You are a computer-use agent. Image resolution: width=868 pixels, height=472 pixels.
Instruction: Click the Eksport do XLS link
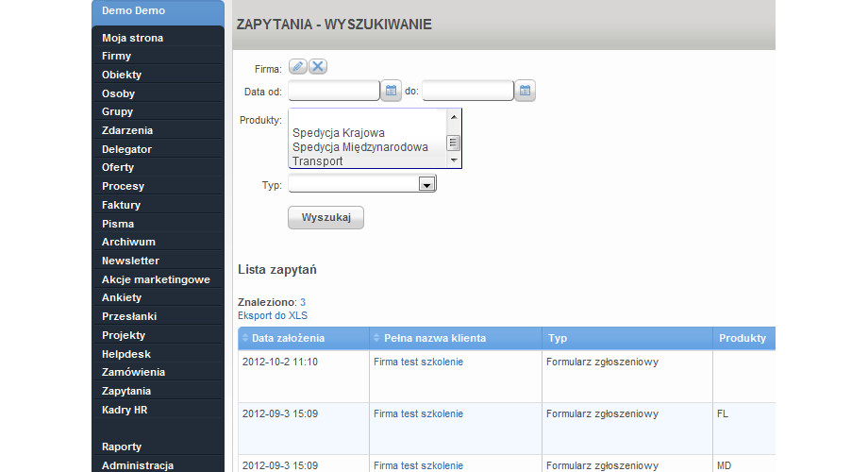[x=273, y=316]
